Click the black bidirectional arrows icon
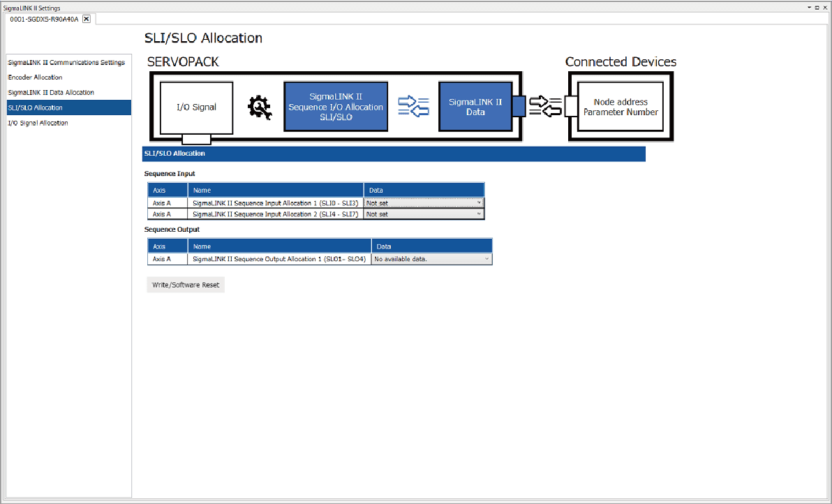The width and height of the screenshot is (832, 504). (545, 107)
